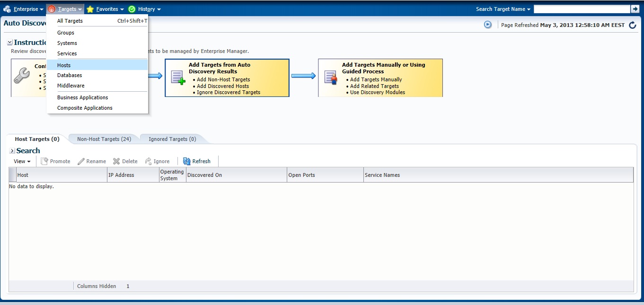Click the Favorites star icon
The width and height of the screenshot is (644, 305).
[x=90, y=9]
